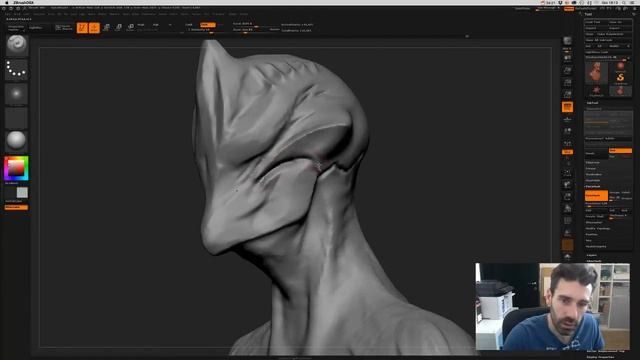Toggle the orange Smt button beside Divide
Screen dimensions: 640x360
[620, 151]
